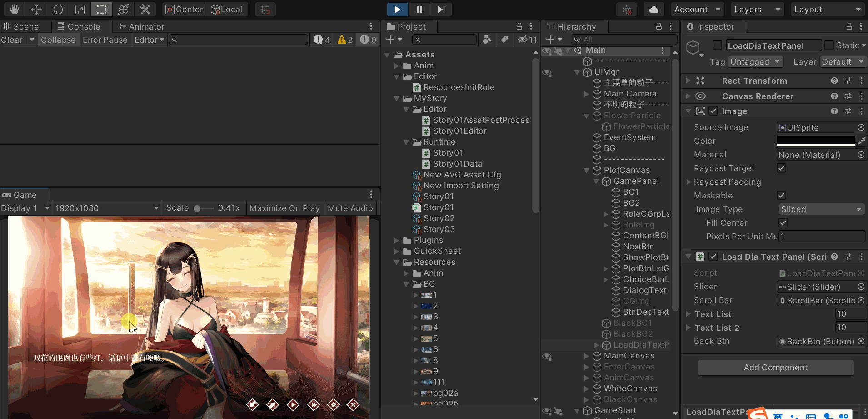Open the Tag Untagged dropdown

point(755,62)
